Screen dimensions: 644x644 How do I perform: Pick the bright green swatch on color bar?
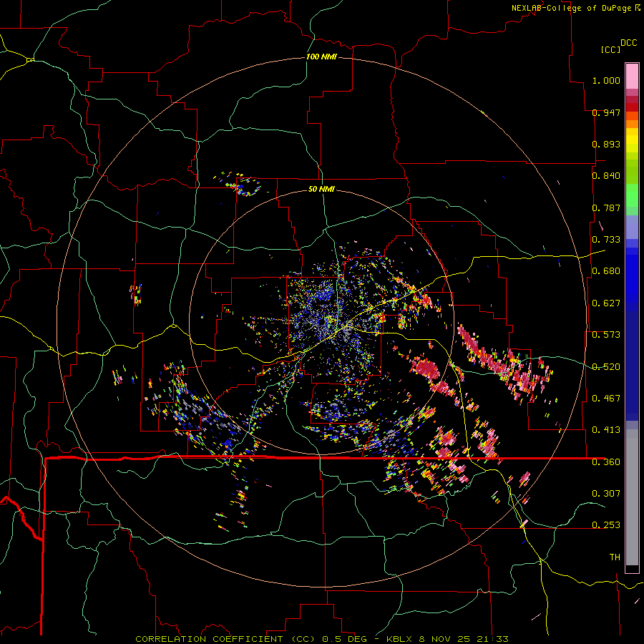[x=632, y=195]
